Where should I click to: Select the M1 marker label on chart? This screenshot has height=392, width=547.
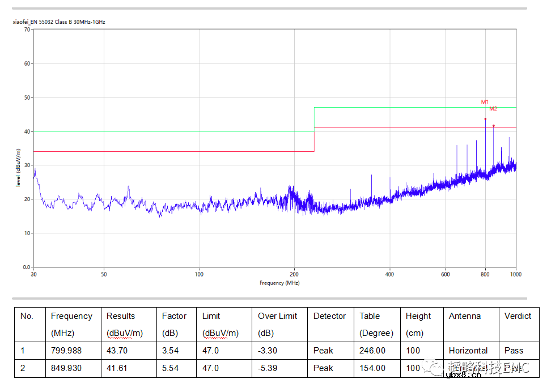(485, 102)
